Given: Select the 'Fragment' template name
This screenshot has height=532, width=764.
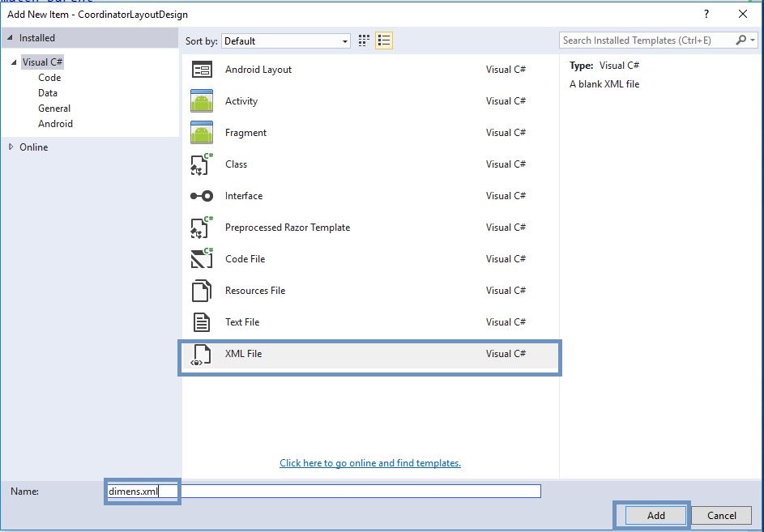Looking at the screenshot, I should click(x=245, y=133).
